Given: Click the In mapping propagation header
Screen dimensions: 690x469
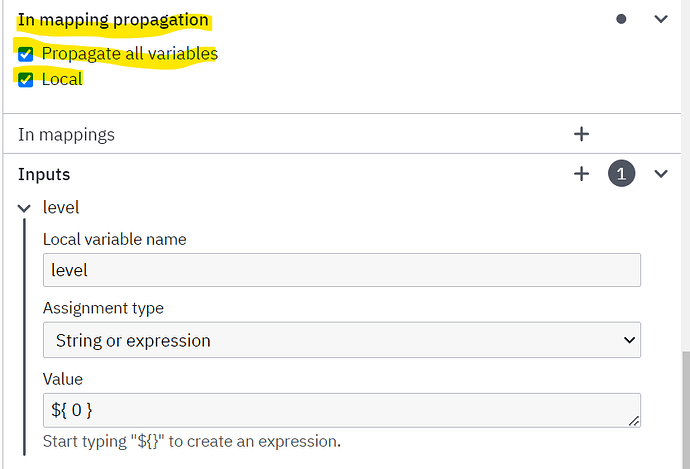Looking at the screenshot, I should (x=113, y=20).
